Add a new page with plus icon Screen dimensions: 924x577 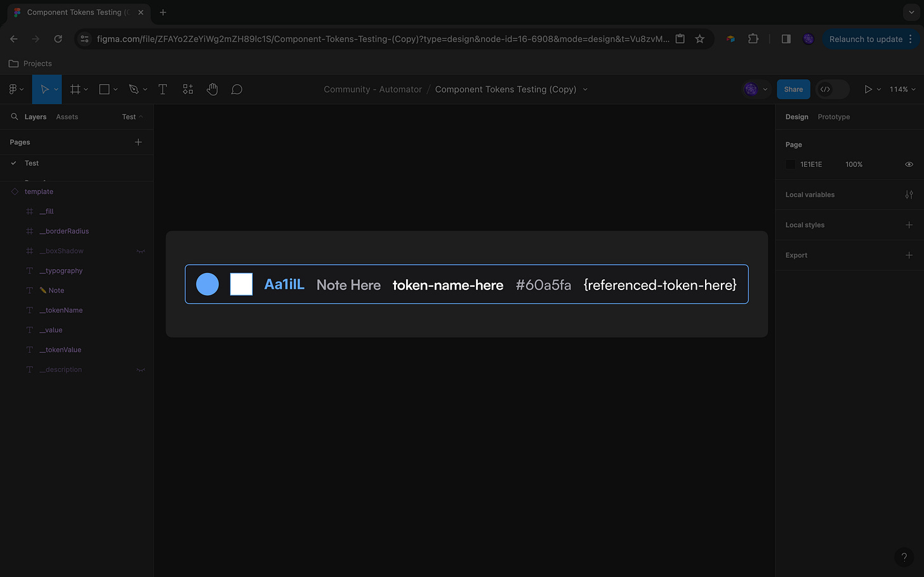(138, 142)
